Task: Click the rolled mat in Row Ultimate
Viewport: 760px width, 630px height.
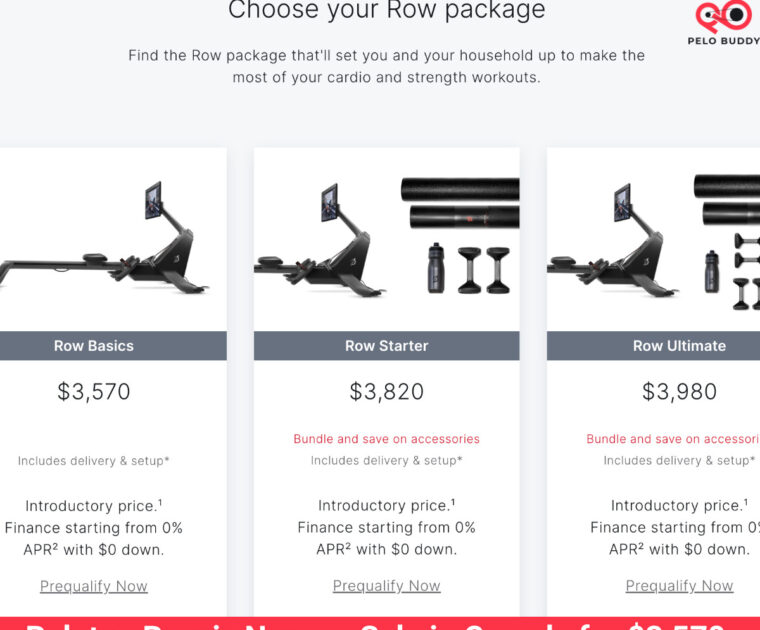Action: click(x=725, y=190)
